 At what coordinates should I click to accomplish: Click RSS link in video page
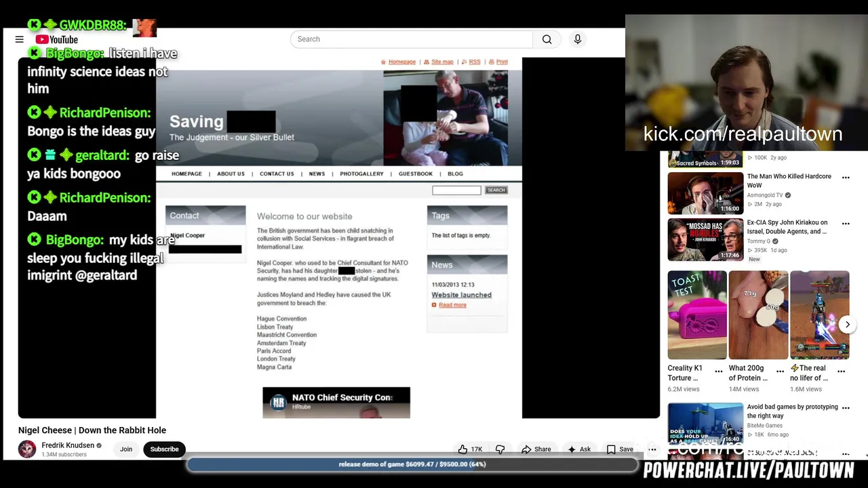475,62
